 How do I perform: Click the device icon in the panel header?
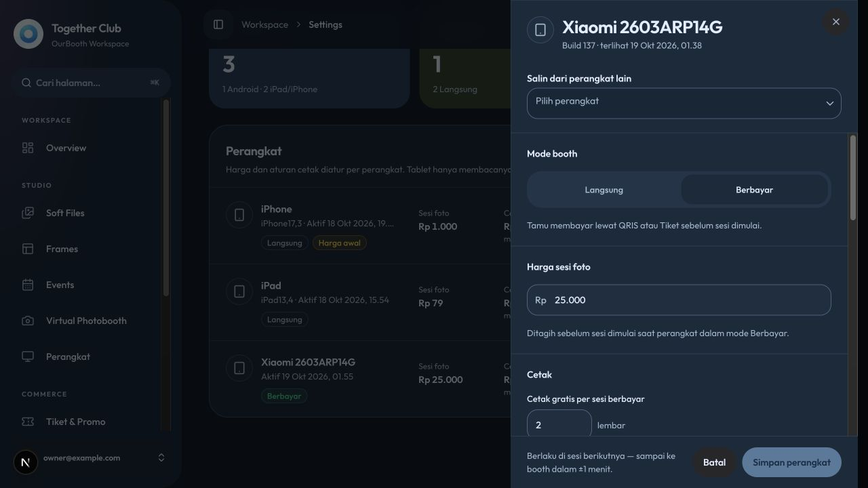[x=540, y=30]
